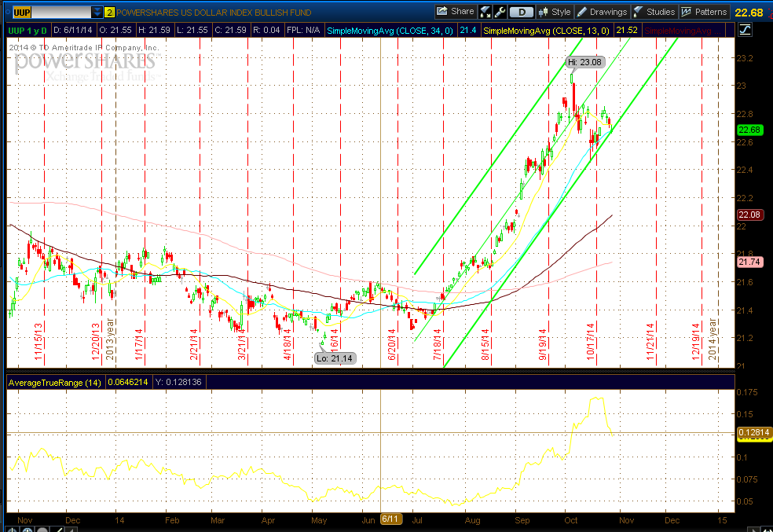
Task: Click the scroll right arrow at bottom right
Action: [753, 530]
